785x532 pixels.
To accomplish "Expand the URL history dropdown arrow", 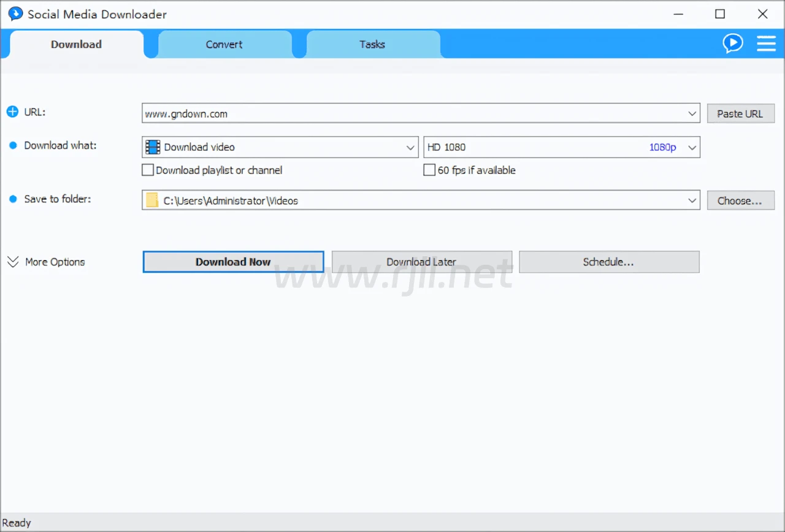I will 692,113.
